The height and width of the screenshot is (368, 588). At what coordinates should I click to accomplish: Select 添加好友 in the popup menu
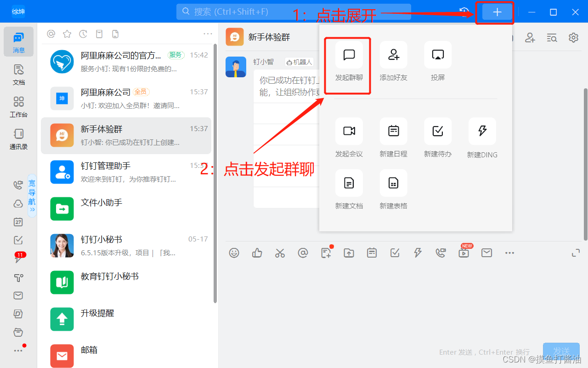pos(393,61)
